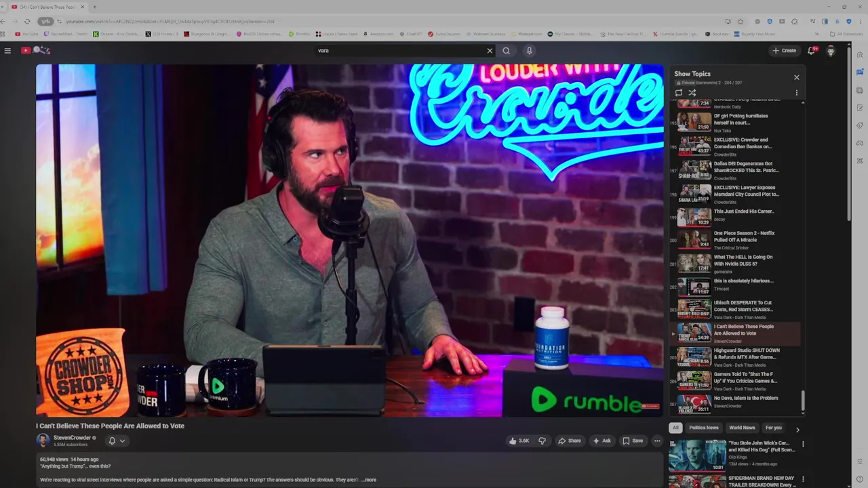The height and width of the screenshot is (488, 868).
Task: Click the playlist panel scrollbar
Action: tap(803, 401)
